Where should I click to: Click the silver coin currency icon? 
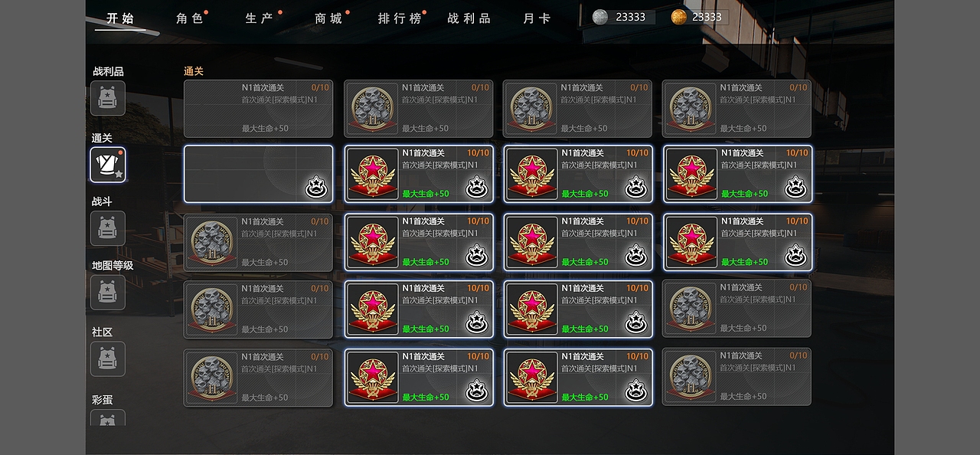(600, 17)
